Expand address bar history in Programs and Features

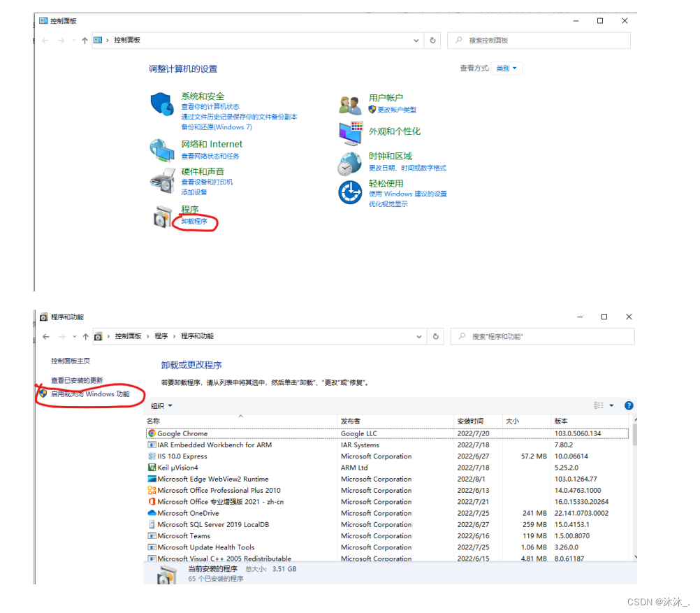tap(418, 336)
